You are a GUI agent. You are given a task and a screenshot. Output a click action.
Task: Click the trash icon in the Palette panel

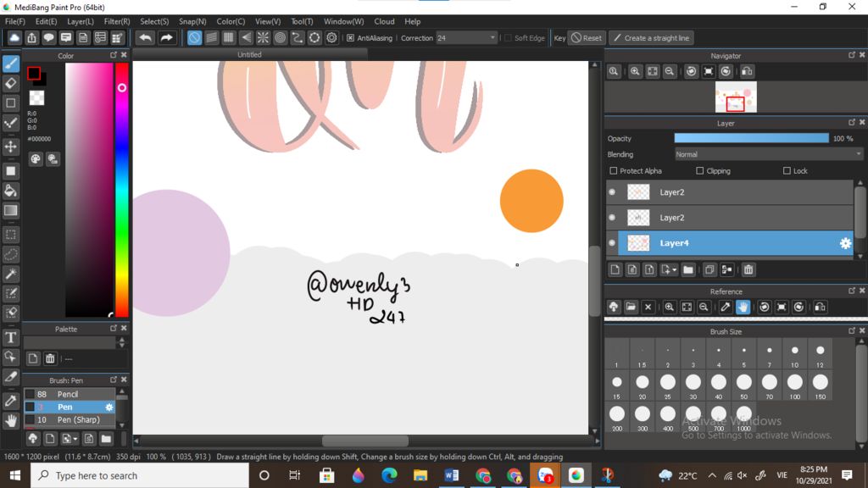click(x=50, y=358)
